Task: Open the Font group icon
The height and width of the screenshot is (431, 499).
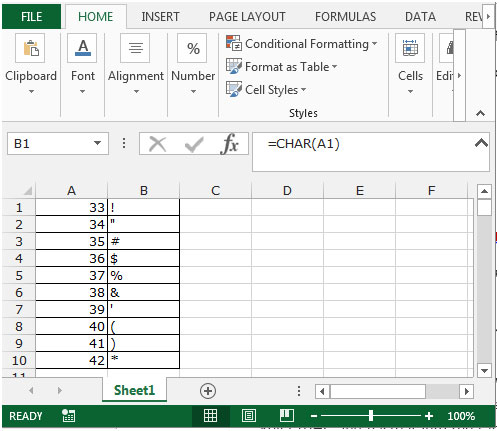Action: click(82, 48)
